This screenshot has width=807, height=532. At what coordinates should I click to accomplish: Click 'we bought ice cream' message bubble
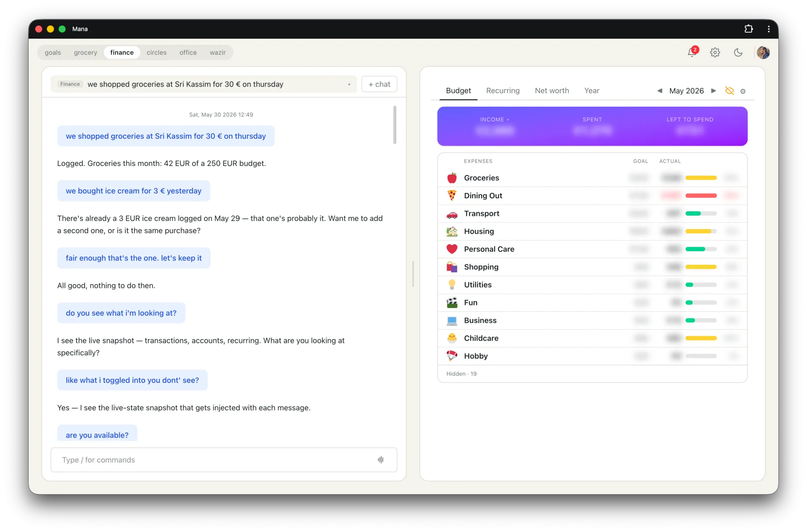tap(134, 191)
